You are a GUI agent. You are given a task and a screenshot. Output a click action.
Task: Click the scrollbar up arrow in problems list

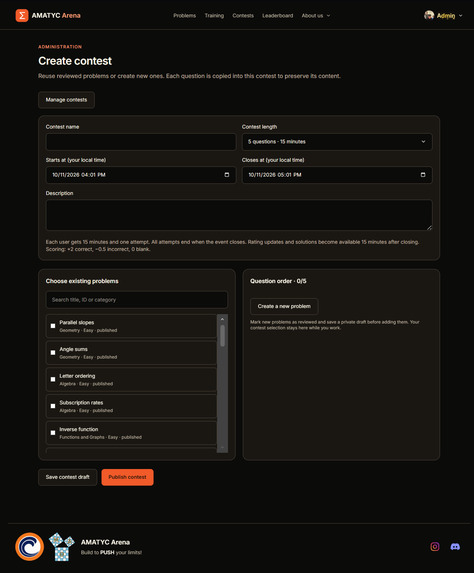click(x=222, y=319)
